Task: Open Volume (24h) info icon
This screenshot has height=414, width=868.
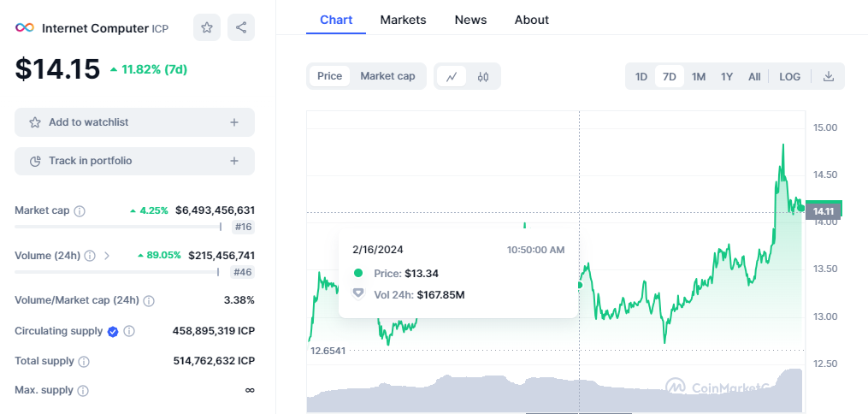Action: coord(91,256)
